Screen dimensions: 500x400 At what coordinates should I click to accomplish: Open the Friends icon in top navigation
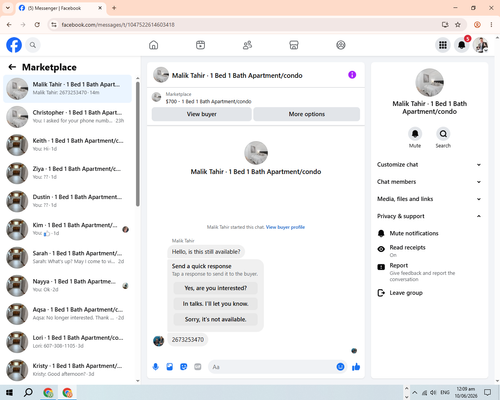pos(247,45)
